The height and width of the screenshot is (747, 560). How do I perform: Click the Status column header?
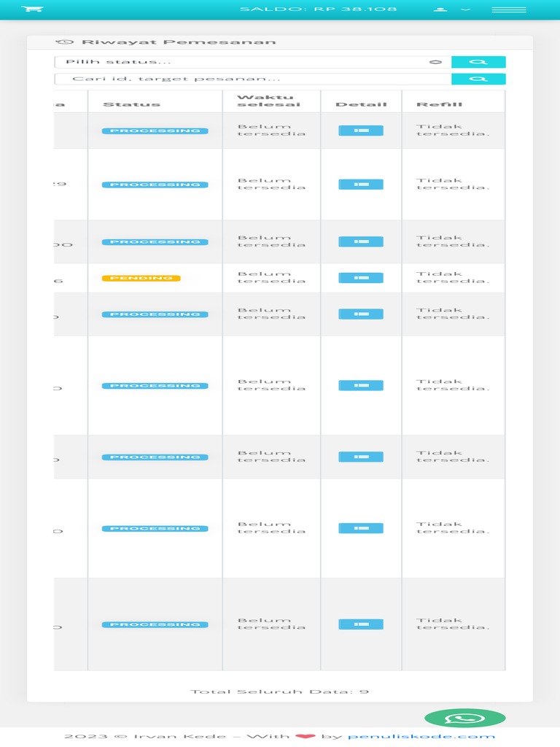tap(131, 104)
